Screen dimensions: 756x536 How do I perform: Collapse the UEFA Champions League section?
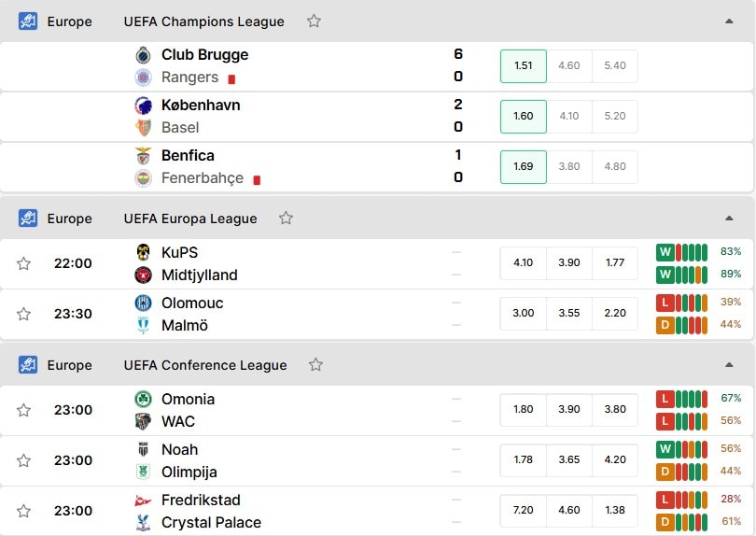729,21
